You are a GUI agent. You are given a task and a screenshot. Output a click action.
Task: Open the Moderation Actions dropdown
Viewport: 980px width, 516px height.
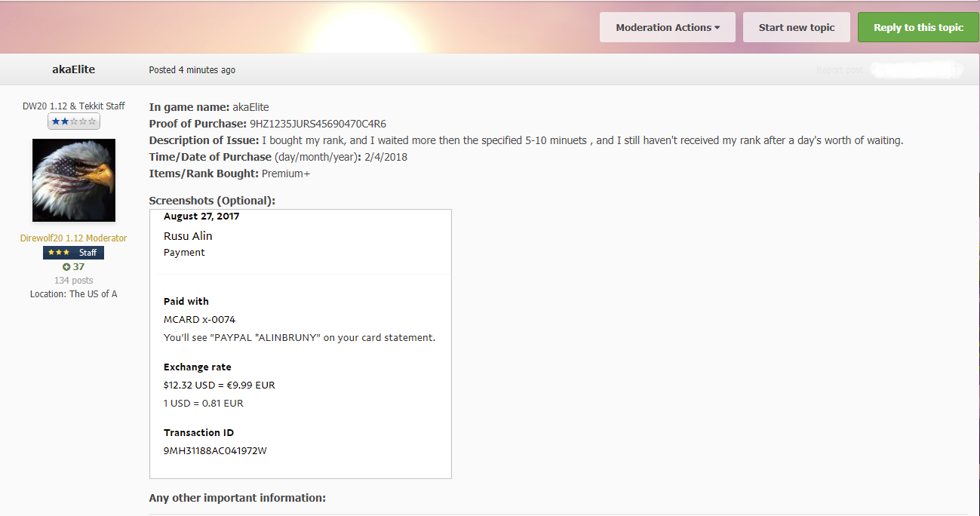tap(667, 26)
